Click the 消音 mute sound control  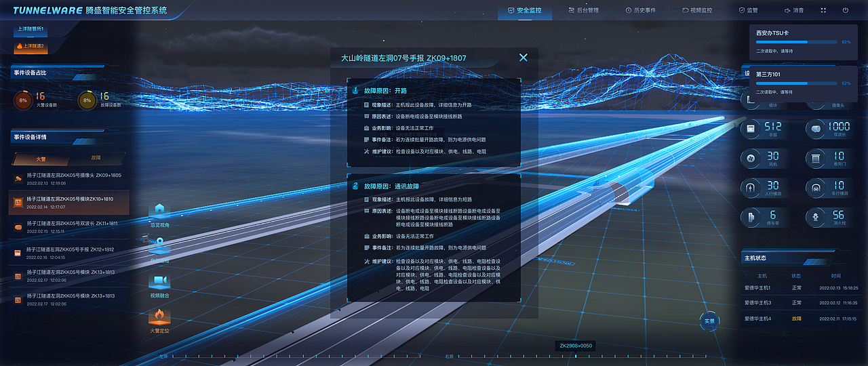point(794,10)
